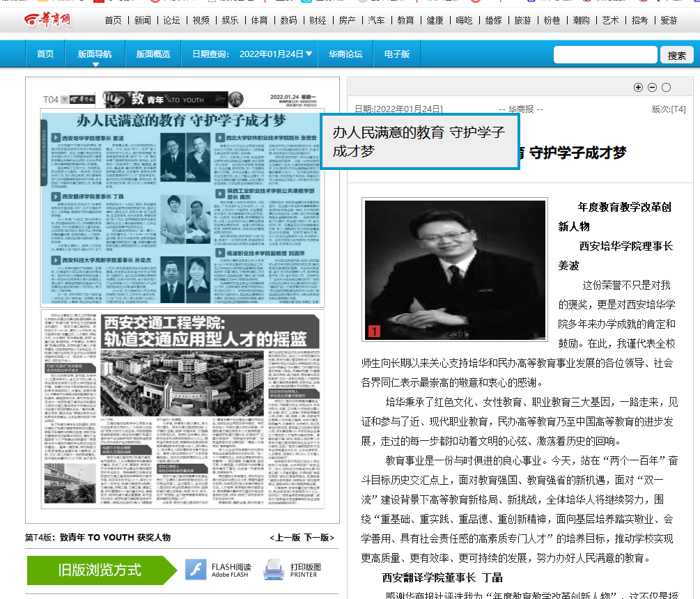The height and width of the screenshot is (599, 700).
Task: Open 财经 in the top site menu
Action: 317,20
